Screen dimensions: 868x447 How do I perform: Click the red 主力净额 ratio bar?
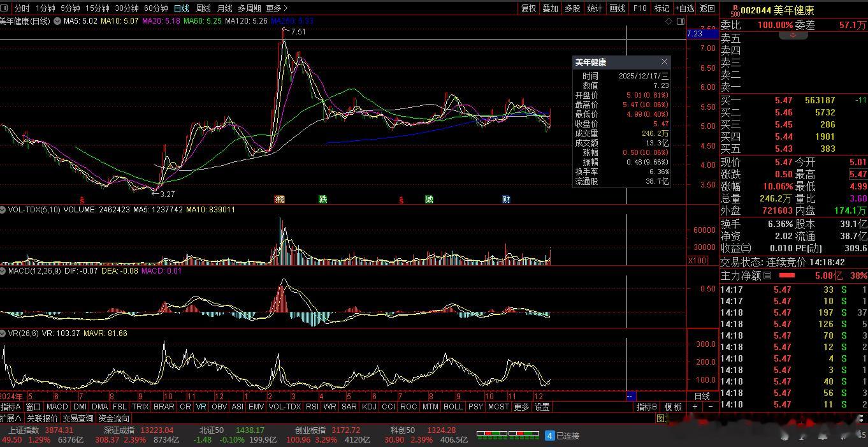pyautogui.click(x=787, y=275)
